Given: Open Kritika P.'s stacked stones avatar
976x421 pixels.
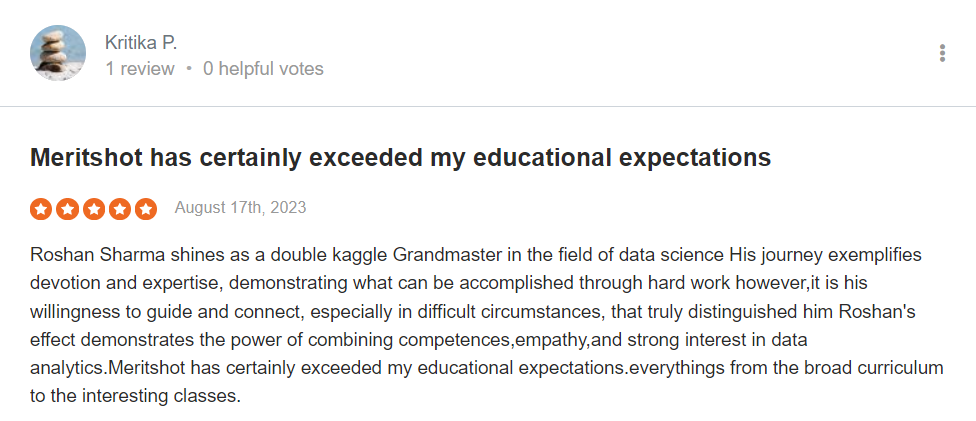Looking at the screenshot, I should 58,53.
